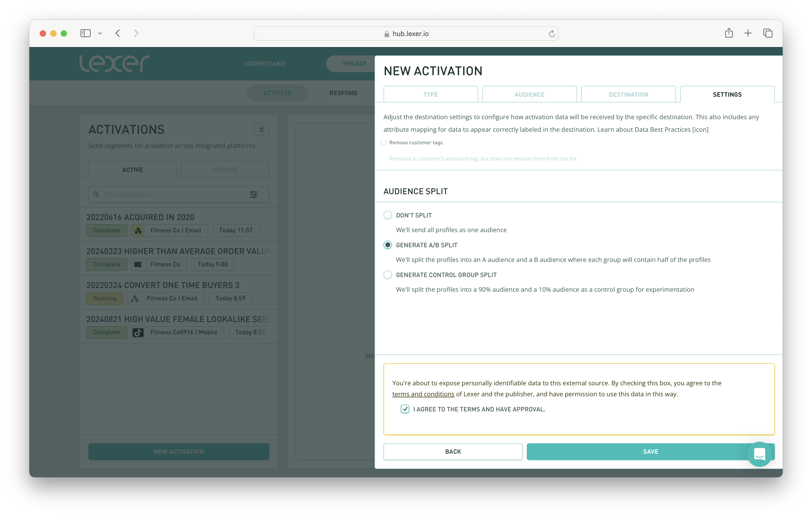Viewport: 812px width, 516px height.
Task: Select the Active activations tab
Action: click(133, 170)
